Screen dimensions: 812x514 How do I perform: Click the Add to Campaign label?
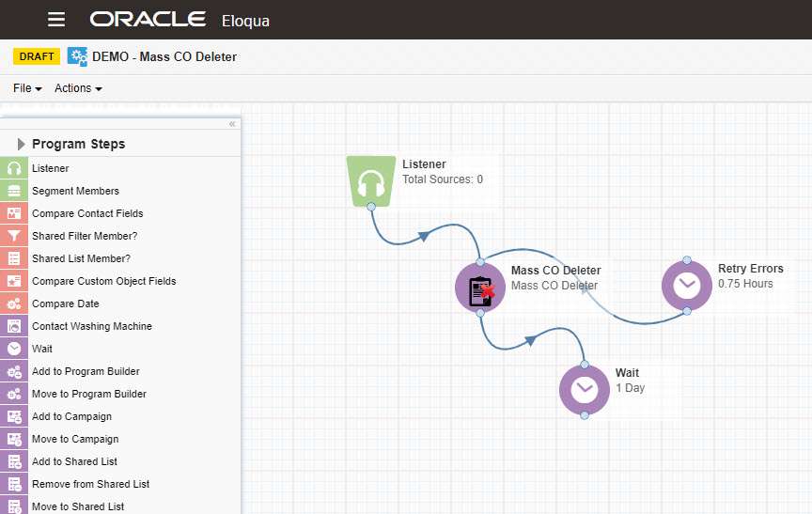click(x=72, y=416)
